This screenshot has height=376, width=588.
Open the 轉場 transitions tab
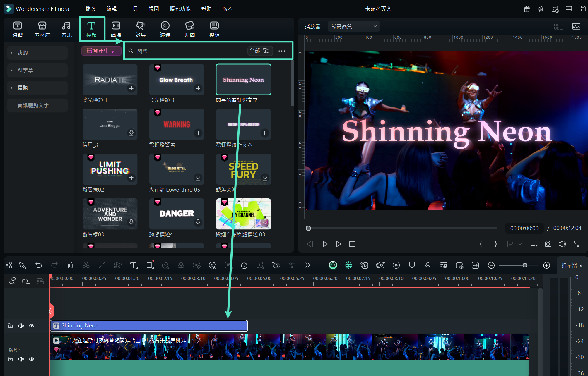pyautogui.click(x=116, y=29)
